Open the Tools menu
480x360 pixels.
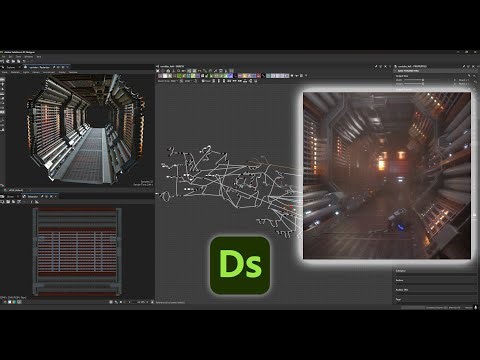[18, 57]
